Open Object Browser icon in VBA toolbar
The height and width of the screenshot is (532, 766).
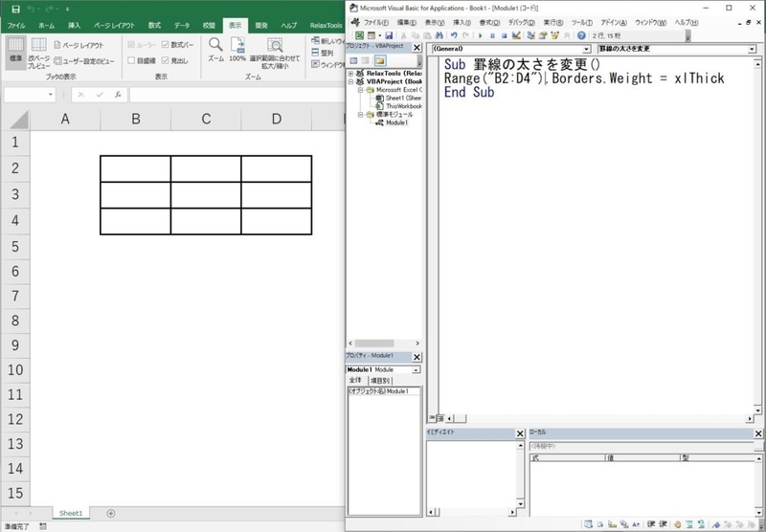point(555,35)
